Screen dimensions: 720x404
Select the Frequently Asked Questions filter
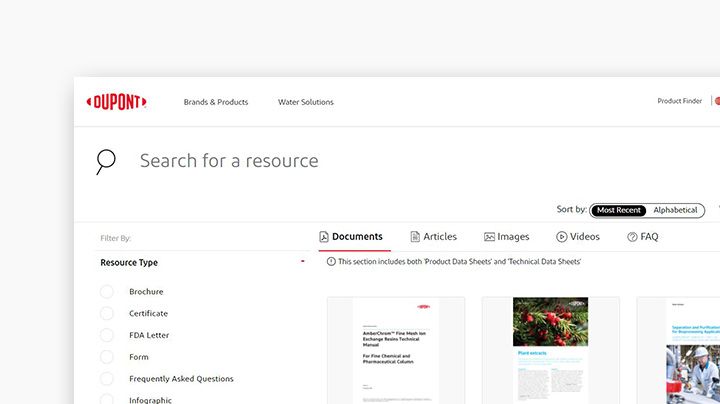tap(107, 379)
